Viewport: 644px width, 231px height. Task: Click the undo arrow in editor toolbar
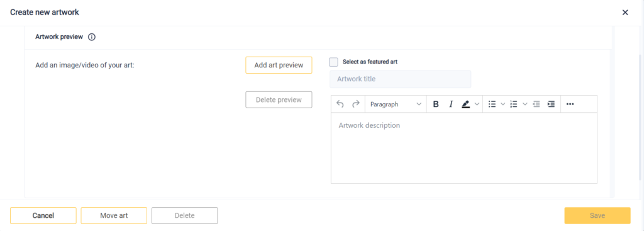340,104
